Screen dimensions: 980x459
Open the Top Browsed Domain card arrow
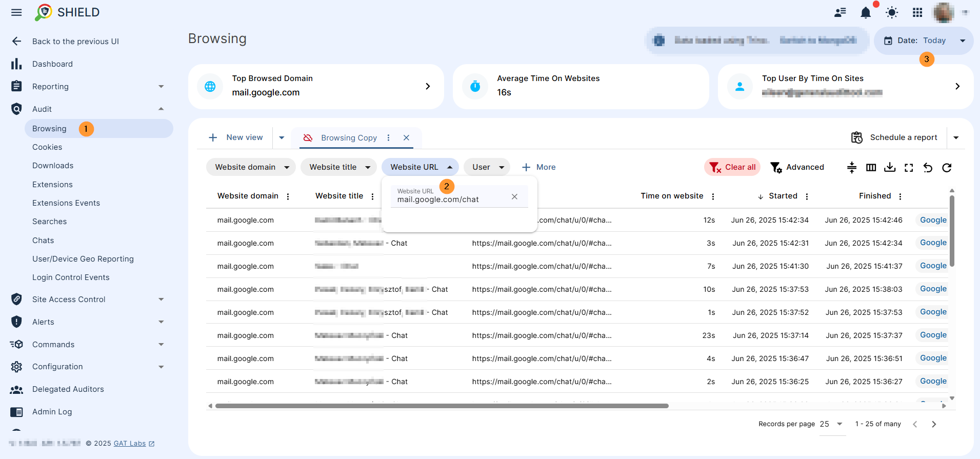[428, 86]
